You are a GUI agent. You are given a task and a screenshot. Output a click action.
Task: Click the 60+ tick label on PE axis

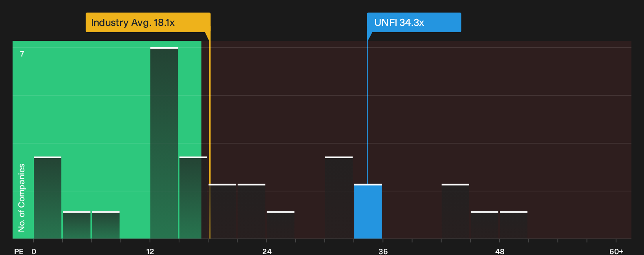(x=616, y=251)
